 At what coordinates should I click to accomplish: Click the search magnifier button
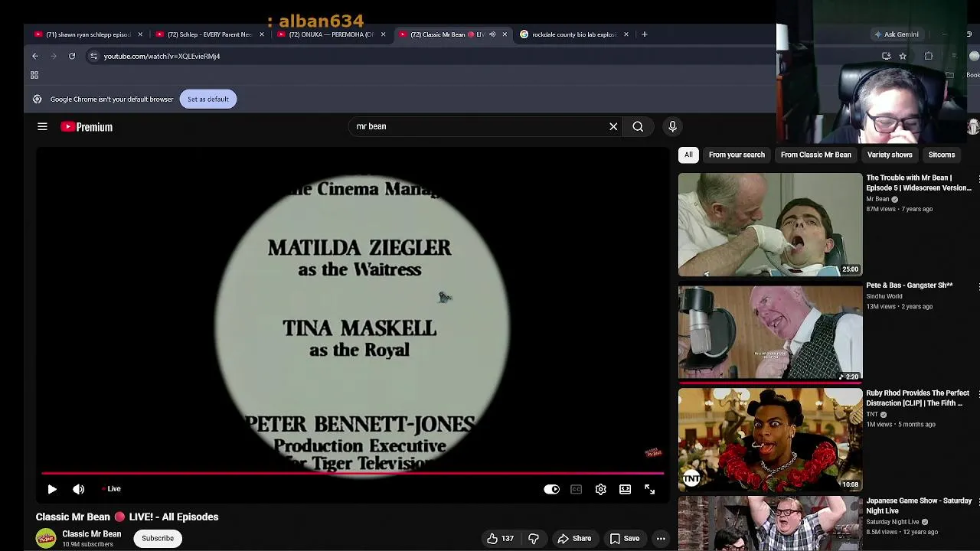[638, 126]
